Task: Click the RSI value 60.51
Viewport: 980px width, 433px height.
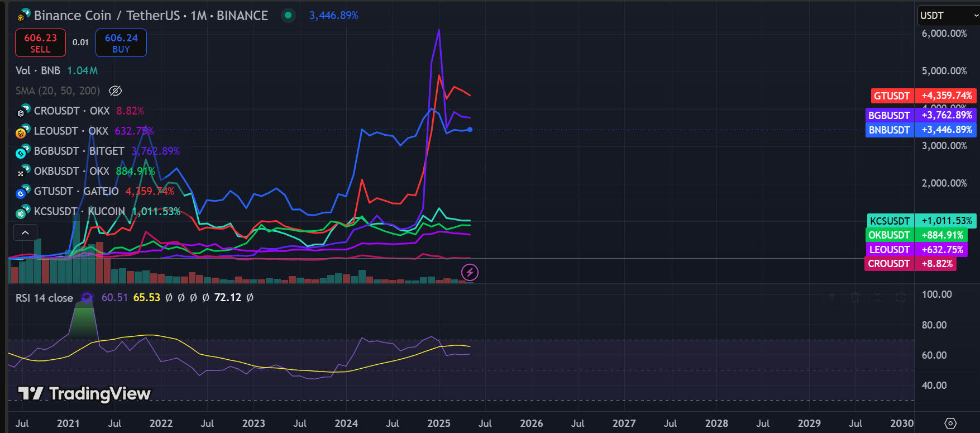Action: point(114,298)
